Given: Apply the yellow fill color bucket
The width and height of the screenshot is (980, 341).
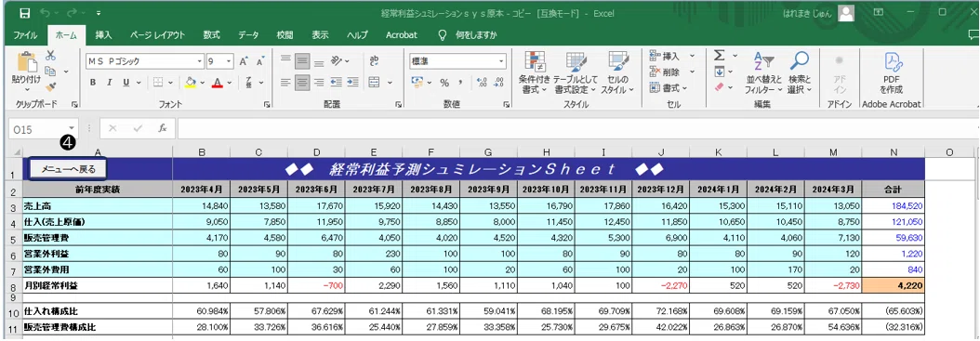Looking at the screenshot, I should point(191,83).
